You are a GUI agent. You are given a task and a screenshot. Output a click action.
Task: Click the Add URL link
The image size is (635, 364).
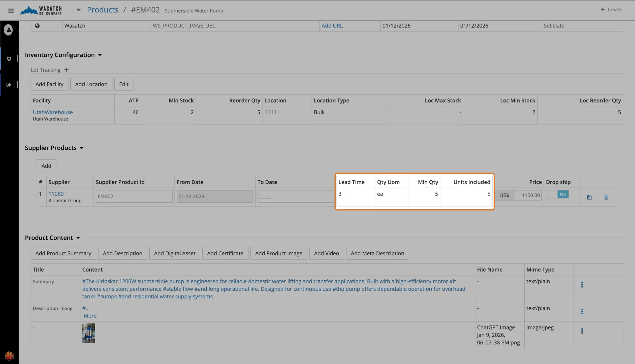pos(332,26)
